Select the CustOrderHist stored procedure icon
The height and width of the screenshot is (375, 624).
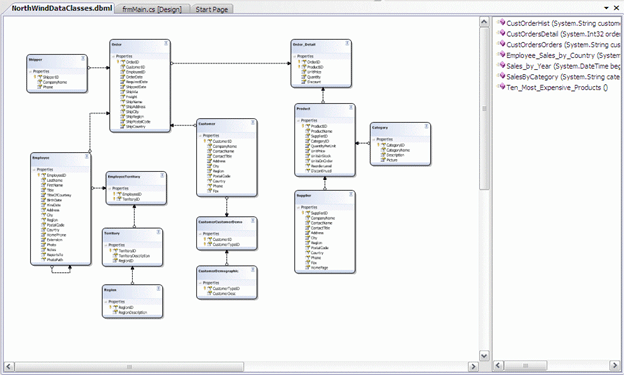point(502,23)
